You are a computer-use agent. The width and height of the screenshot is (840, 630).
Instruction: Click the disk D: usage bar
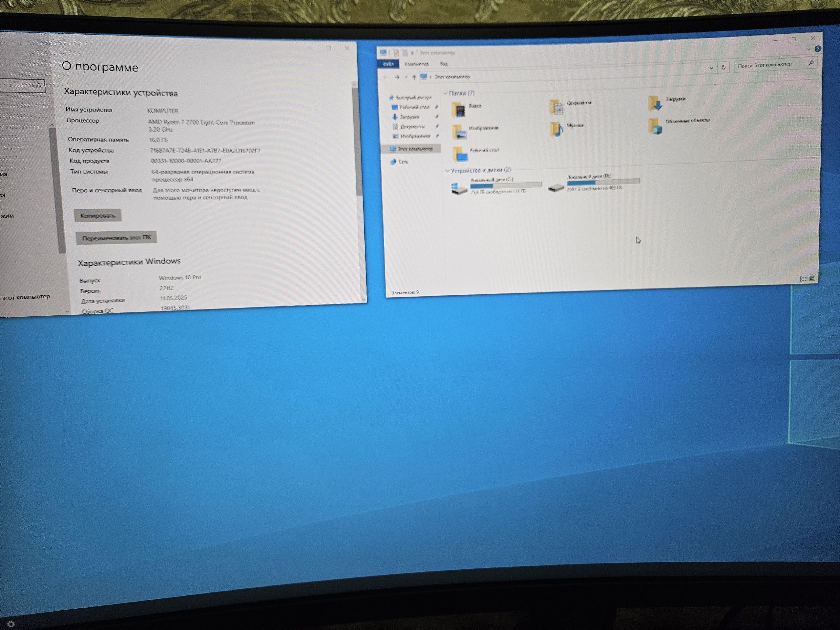pos(603,182)
